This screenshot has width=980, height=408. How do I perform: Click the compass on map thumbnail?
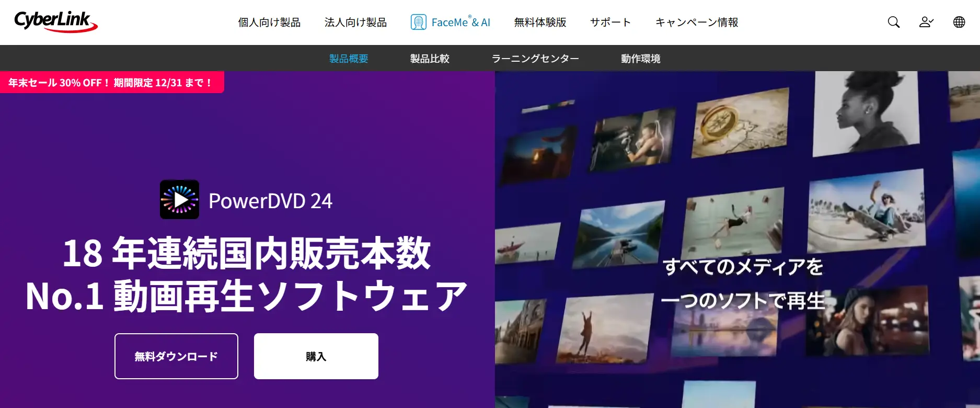click(740, 124)
